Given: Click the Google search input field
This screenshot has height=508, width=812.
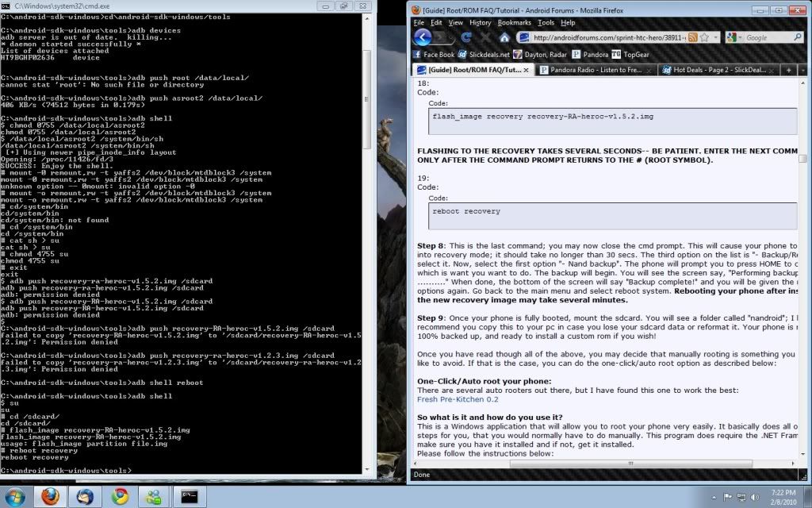Looking at the screenshot, I should click(x=769, y=37).
